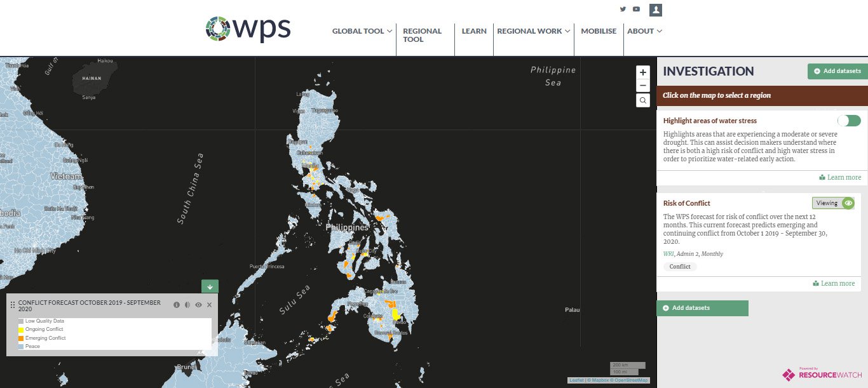Open the Twitter icon in the header
The width and height of the screenshot is (868, 388).
coord(623,9)
